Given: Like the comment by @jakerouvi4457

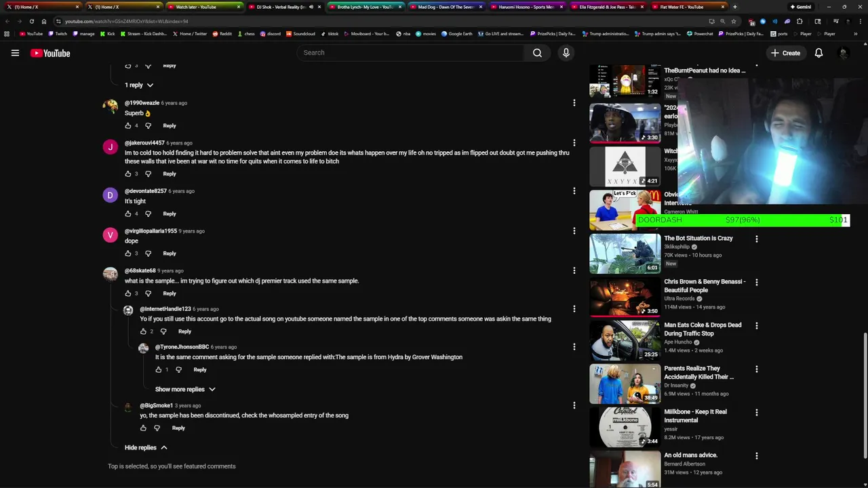Looking at the screenshot, I should 128,174.
